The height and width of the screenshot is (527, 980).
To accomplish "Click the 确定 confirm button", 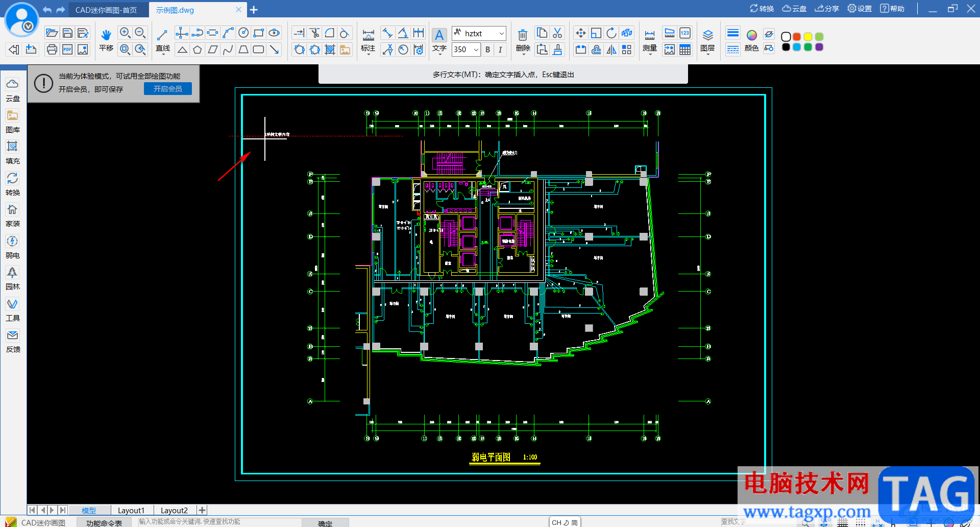I will [x=325, y=523].
